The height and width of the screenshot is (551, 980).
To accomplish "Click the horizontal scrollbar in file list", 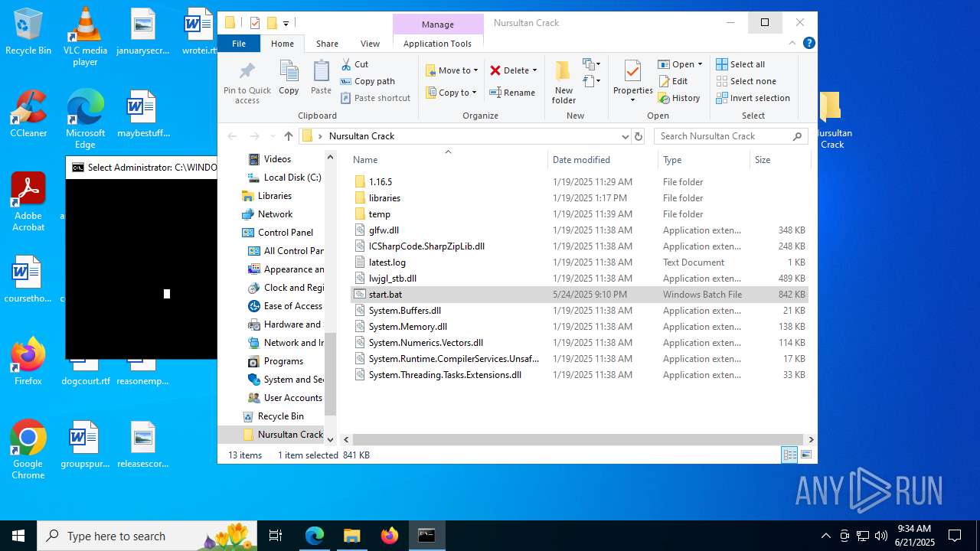I will (x=577, y=440).
